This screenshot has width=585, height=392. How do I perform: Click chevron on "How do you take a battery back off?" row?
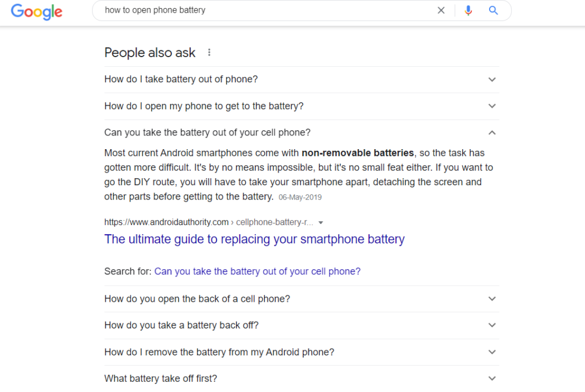click(492, 325)
